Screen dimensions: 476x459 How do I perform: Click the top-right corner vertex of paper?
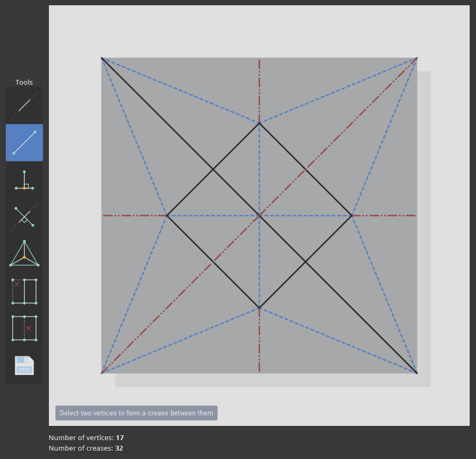coord(417,58)
